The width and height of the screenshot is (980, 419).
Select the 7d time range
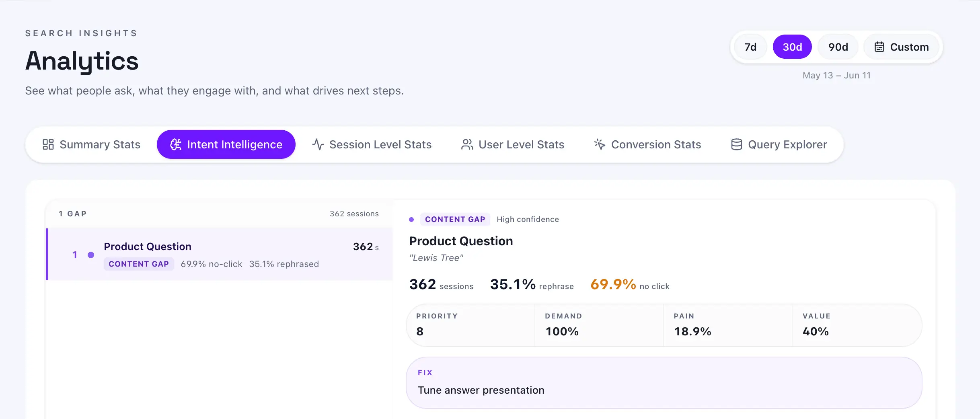750,47
